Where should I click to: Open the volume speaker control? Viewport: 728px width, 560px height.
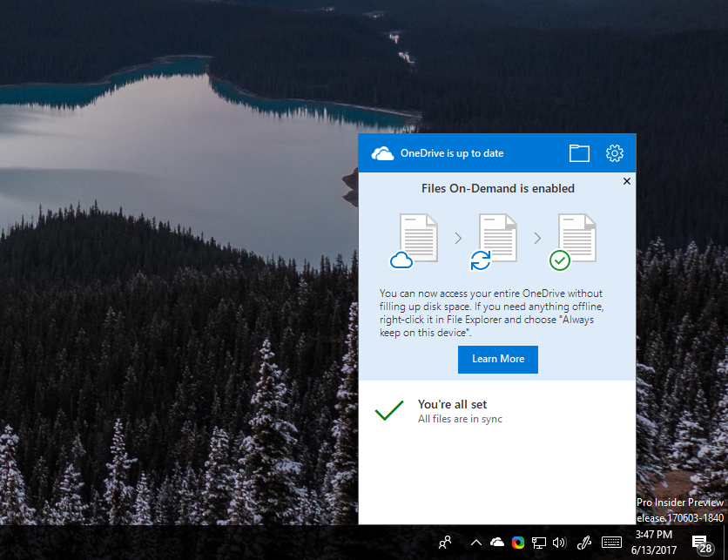pyautogui.click(x=559, y=543)
